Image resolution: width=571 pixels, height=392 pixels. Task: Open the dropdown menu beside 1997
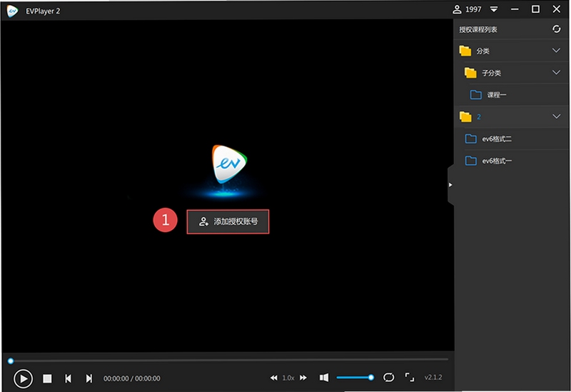[x=494, y=9]
